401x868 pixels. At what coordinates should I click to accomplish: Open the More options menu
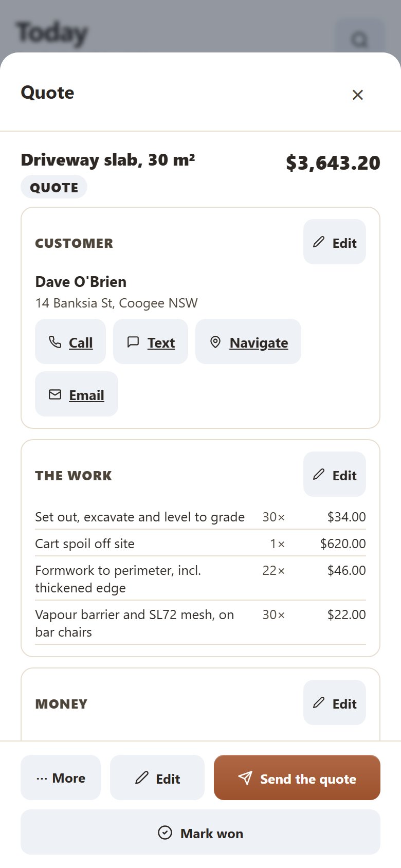pos(61,777)
